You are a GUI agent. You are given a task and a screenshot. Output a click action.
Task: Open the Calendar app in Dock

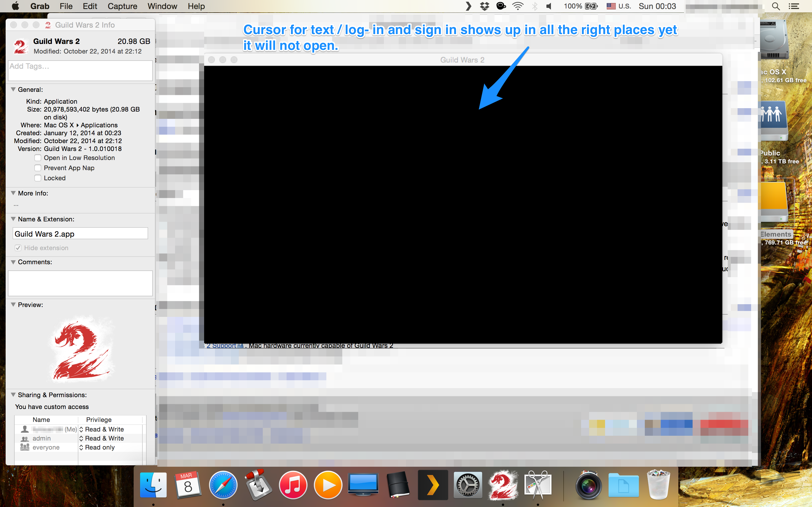(188, 485)
